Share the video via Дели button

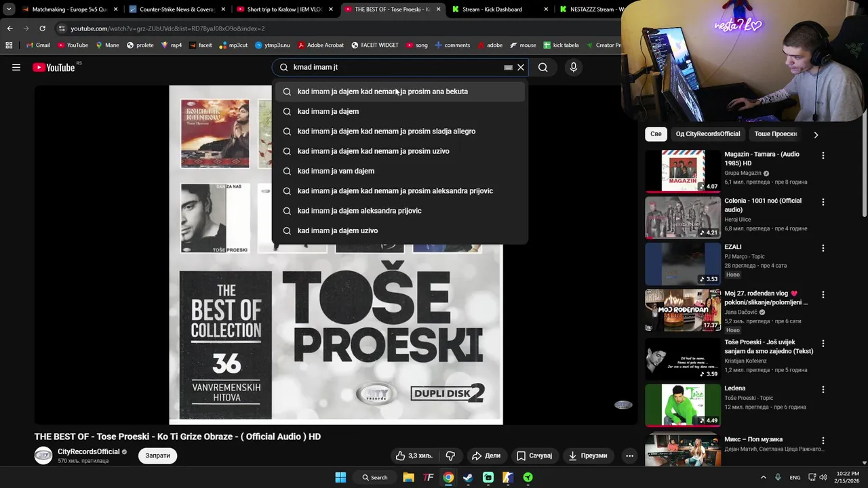pyautogui.click(x=486, y=455)
